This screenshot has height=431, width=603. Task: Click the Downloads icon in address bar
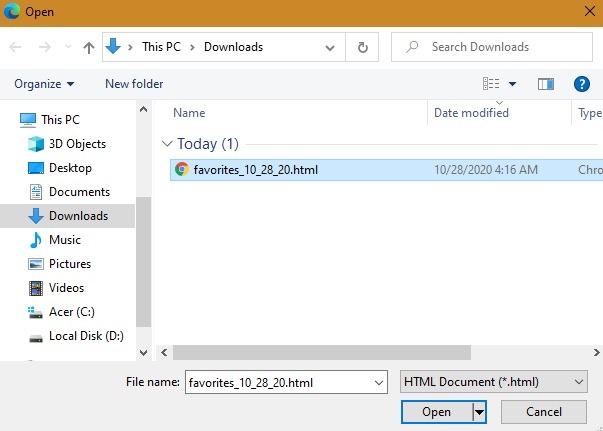click(x=113, y=47)
